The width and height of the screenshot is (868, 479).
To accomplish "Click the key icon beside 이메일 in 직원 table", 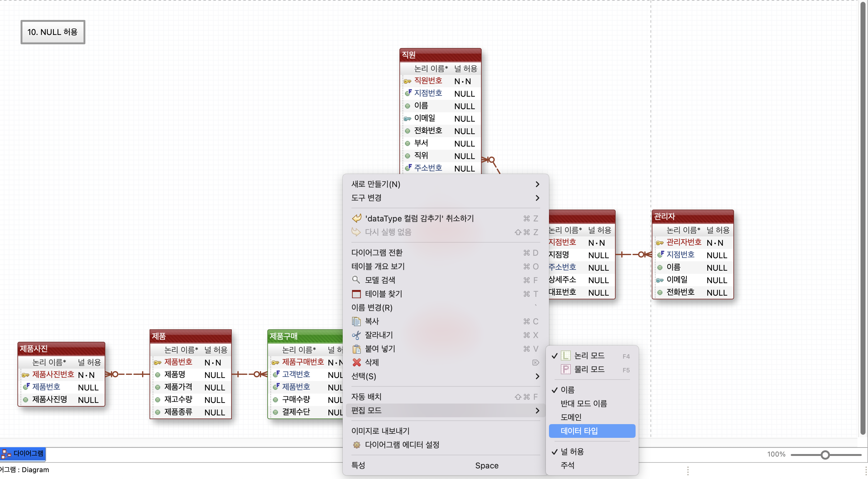I will pyautogui.click(x=408, y=119).
